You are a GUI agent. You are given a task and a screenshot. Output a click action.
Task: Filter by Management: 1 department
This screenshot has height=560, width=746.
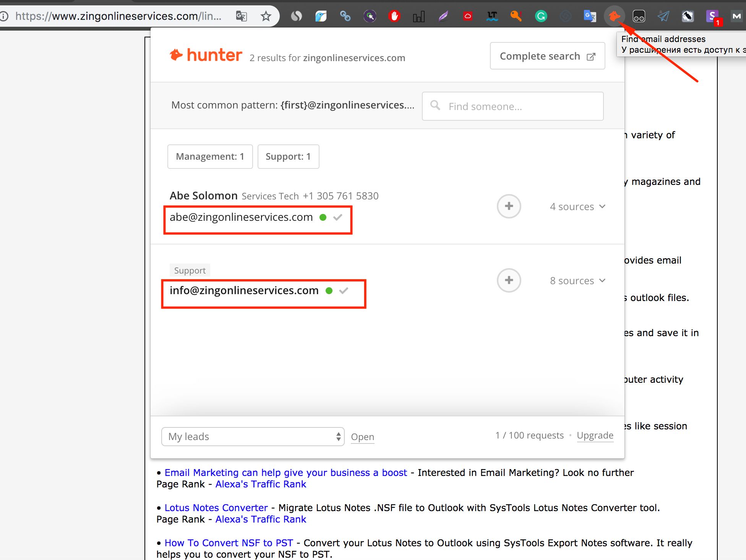tap(210, 156)
